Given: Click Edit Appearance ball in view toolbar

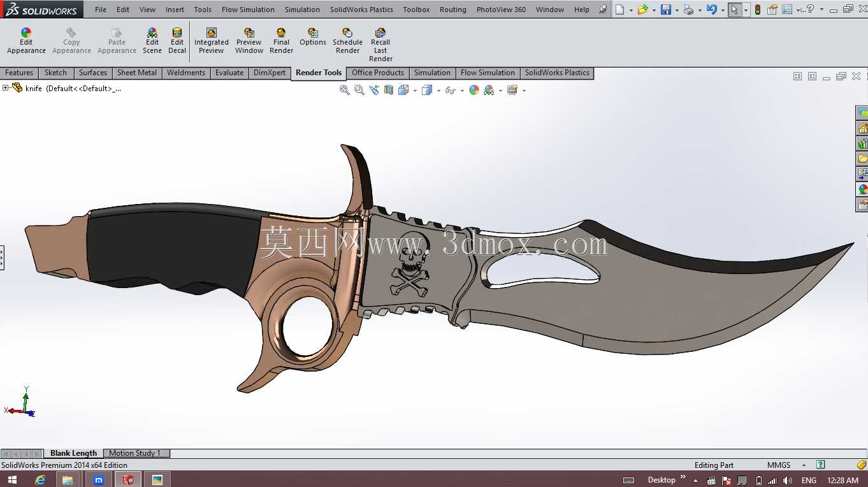Looking at the screenshot, I should click(474, 91).
